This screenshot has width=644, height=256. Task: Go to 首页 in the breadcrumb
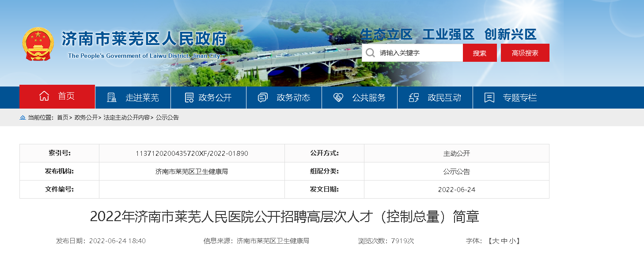click(x=62, y=118)
